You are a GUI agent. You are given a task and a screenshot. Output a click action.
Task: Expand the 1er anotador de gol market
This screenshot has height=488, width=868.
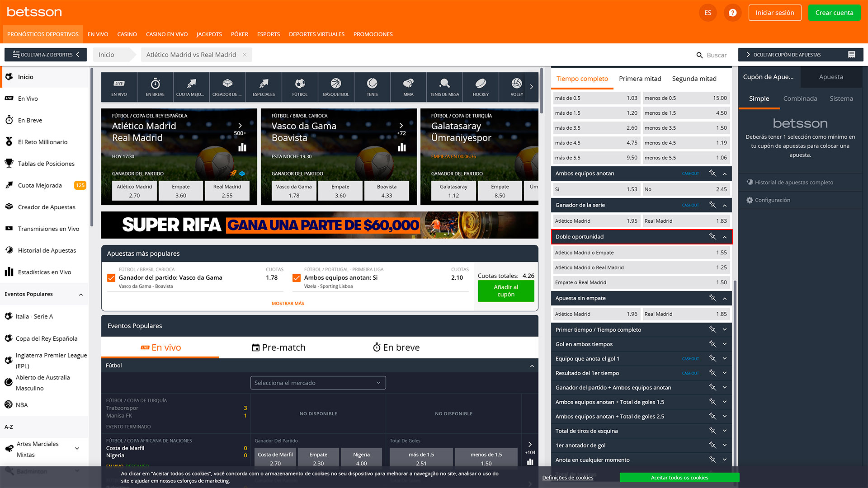tap(725, 445)
